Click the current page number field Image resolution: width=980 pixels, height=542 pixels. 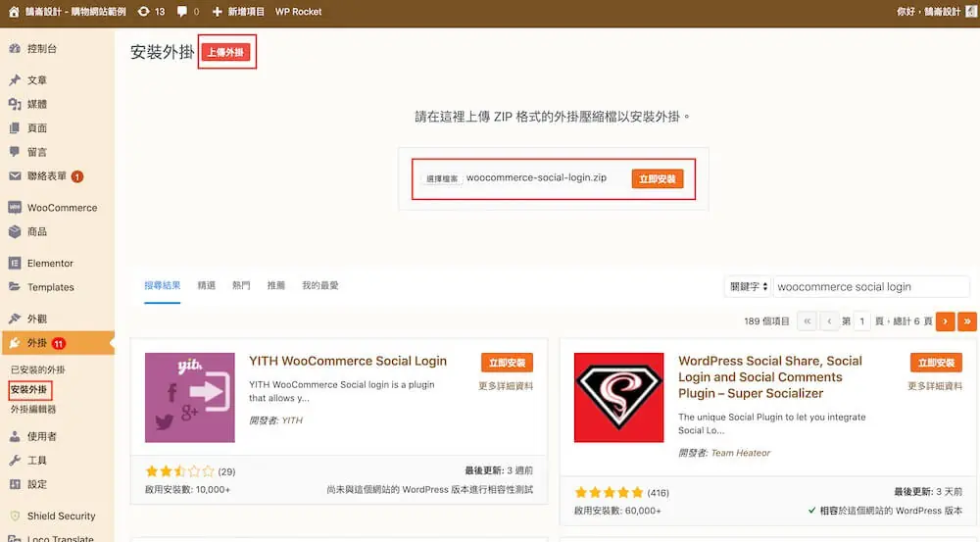tap(861, 321)
